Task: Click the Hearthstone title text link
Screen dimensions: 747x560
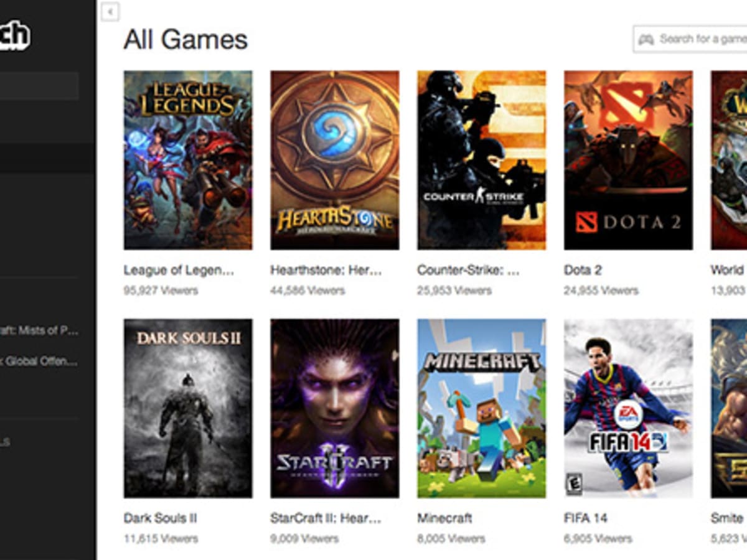Action: (x=326, y=271)
